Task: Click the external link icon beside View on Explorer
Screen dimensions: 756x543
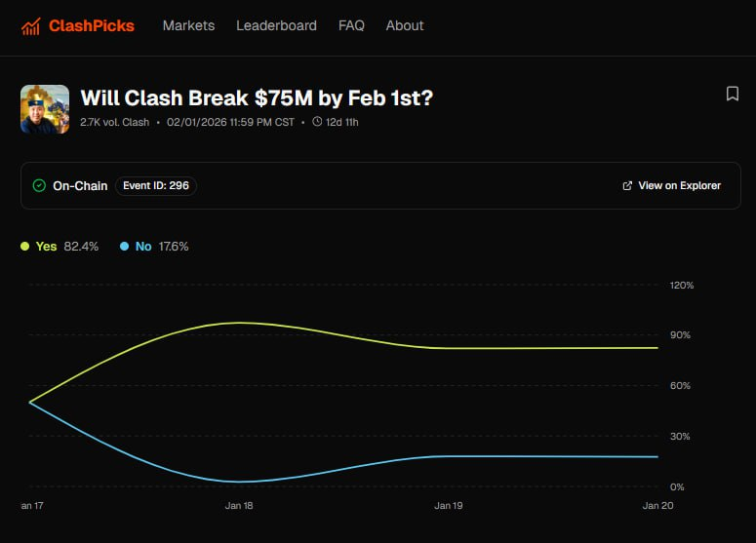Action: click(x=627, y=185)
